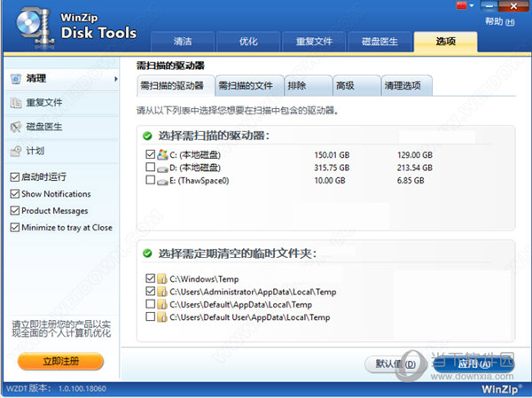
Task: Check the Default User AppData Temp checkbox
Action: (151, 316)
